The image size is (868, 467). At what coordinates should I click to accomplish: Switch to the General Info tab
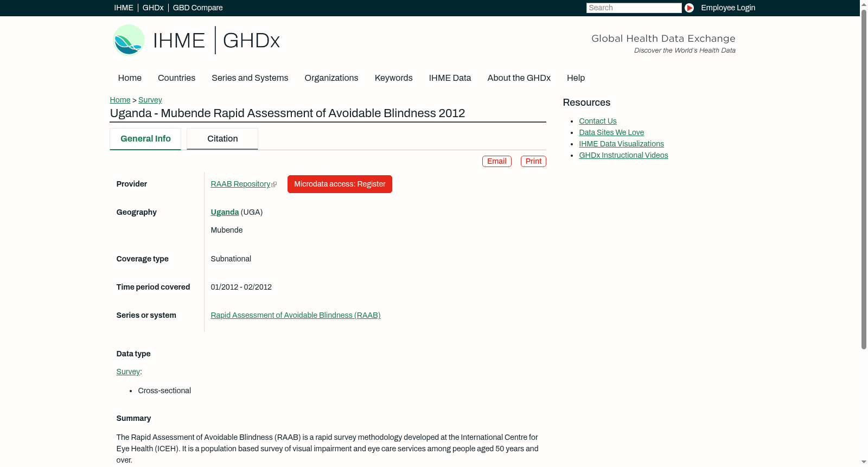tap(145, 139)
